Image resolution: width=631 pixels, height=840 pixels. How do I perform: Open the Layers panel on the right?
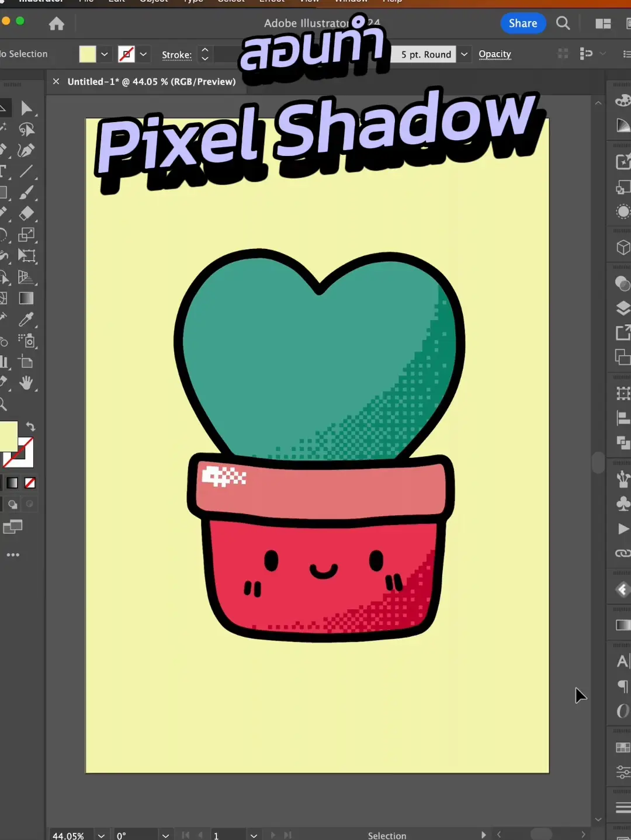coord(622,308)
